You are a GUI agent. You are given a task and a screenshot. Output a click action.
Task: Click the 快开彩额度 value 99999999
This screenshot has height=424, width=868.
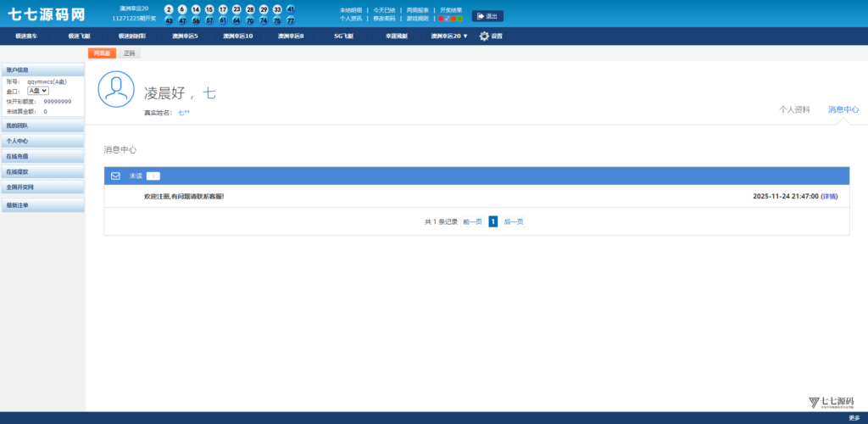tap(58, 102)
